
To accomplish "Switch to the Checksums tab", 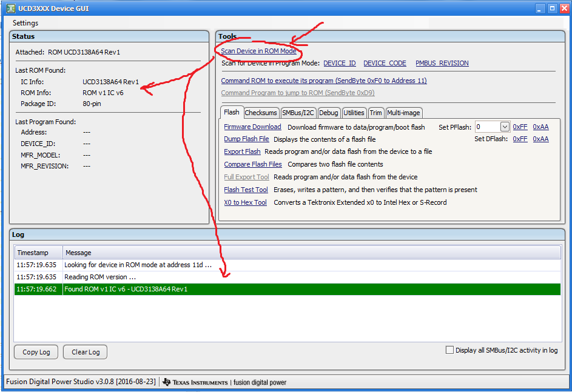I will pos(260,113).
